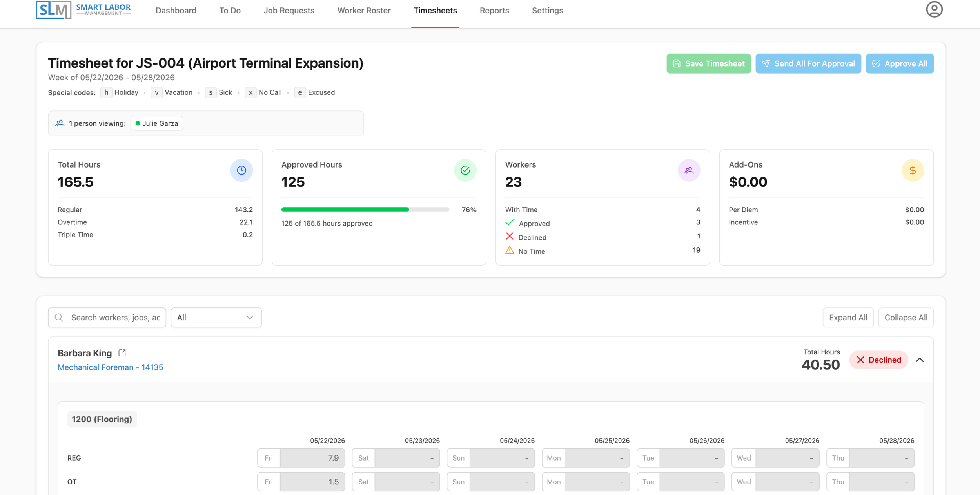980x495 pixels.
Task: Click the Regular 143.2 value
Action: [x=243, y=210]
